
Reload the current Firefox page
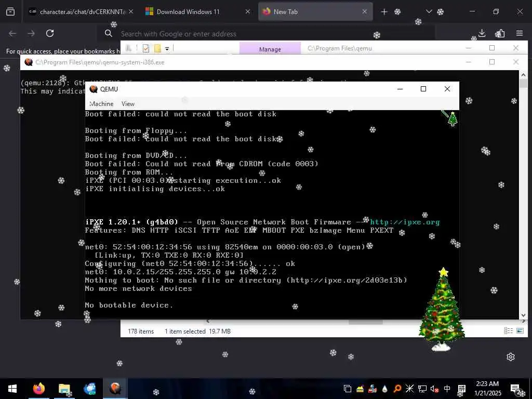(x=50, y=33)
